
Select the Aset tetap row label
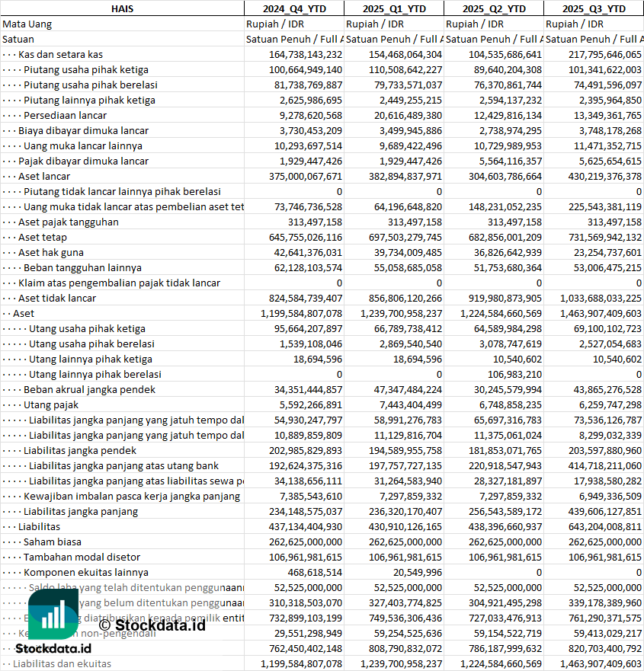click(43, 237)
